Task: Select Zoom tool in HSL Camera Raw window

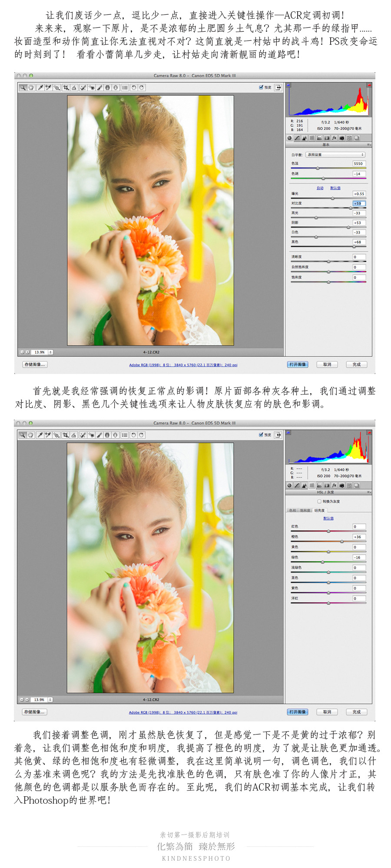Action: click(22, 435)
